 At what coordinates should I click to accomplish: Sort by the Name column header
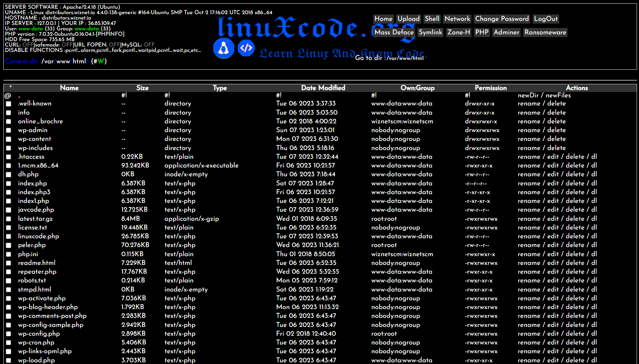[69, 88]
